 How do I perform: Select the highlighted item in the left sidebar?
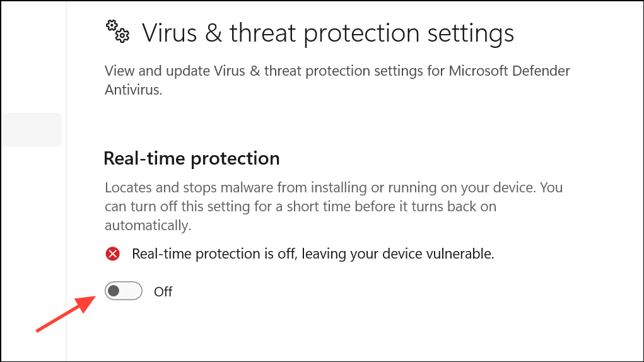pos(30,130)
